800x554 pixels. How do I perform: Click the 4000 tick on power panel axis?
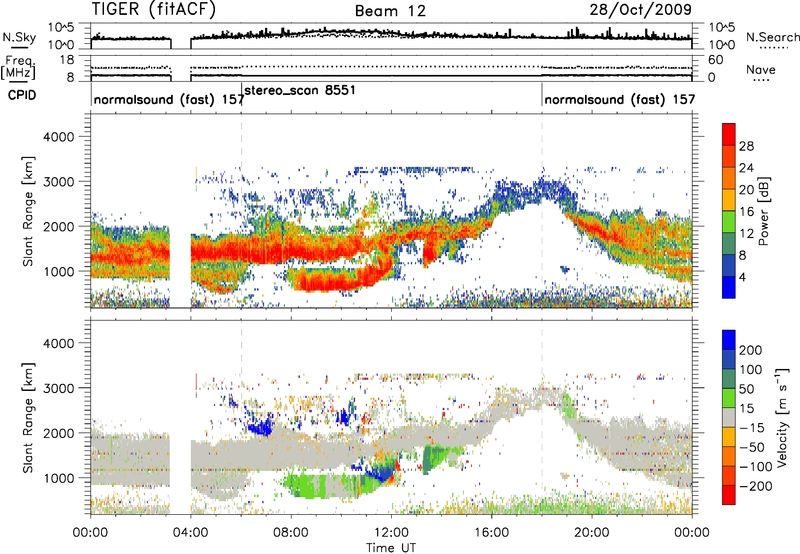click(x=58, y=137)
